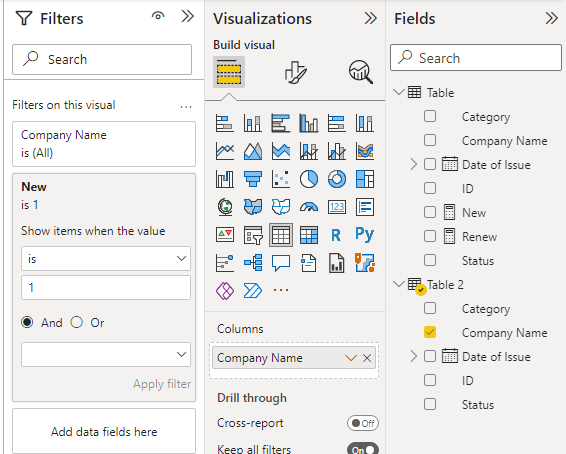Select the waterfall chart visual

[225, 179]
